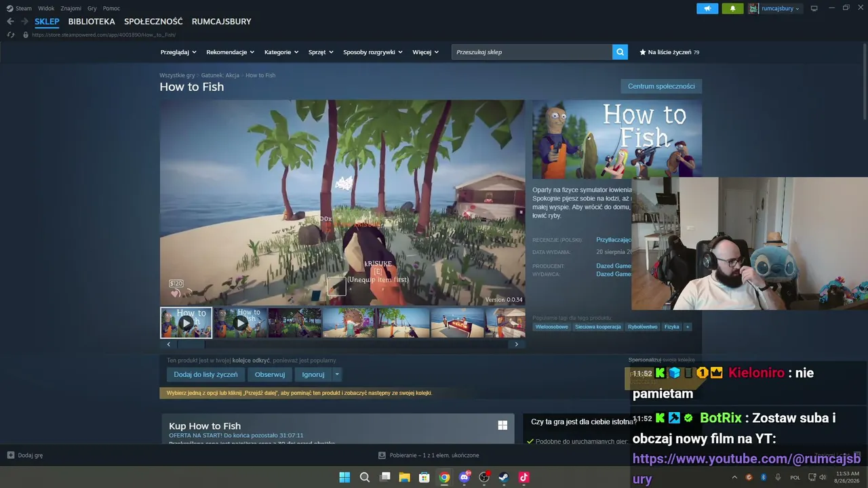Click the magnifier search button in store
Screen dimensions: 868x488
(x=620, y=52)
